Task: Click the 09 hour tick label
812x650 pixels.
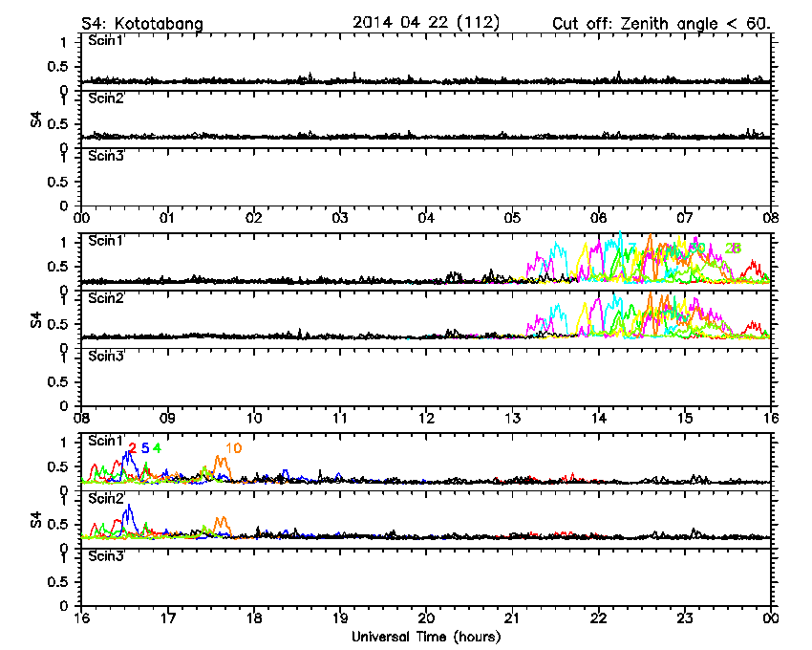Action: click(x=167, y=418)
